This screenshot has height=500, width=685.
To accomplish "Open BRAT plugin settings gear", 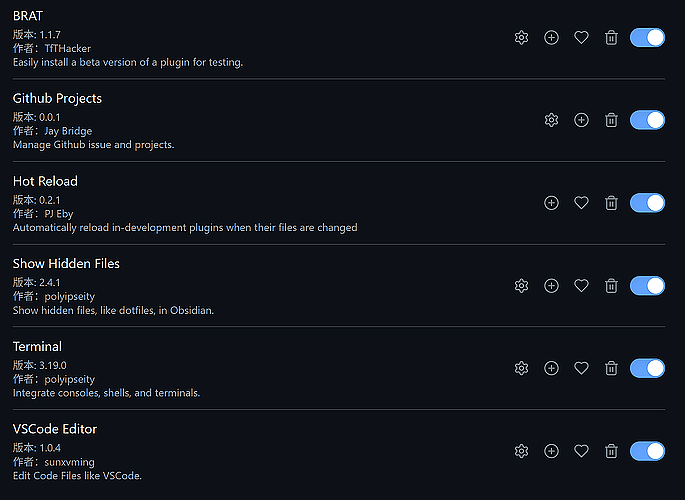I will tap(521, 38).
